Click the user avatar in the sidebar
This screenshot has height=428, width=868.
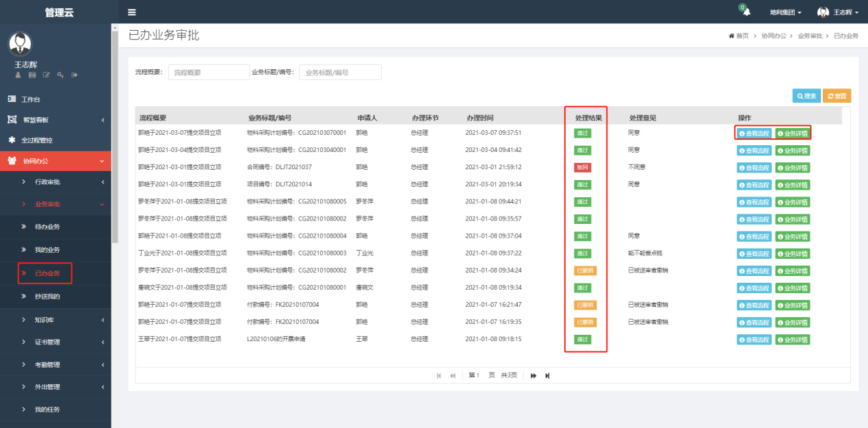coord(20,44)
